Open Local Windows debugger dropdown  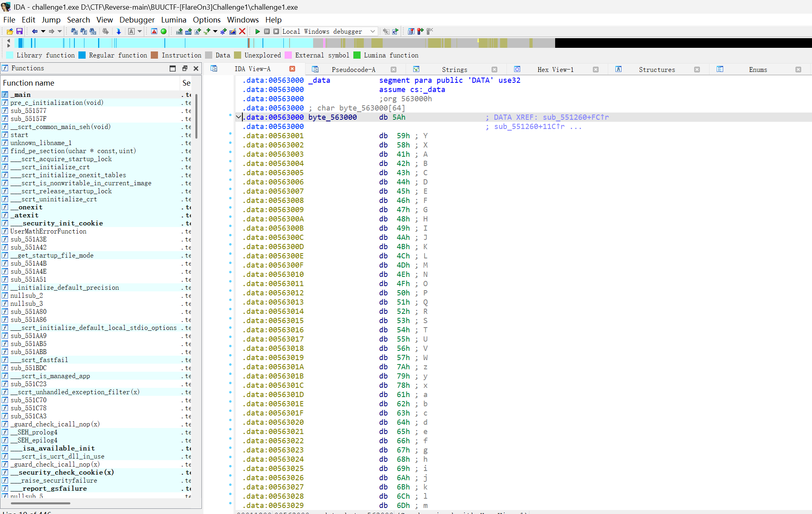tap(373, 31)
